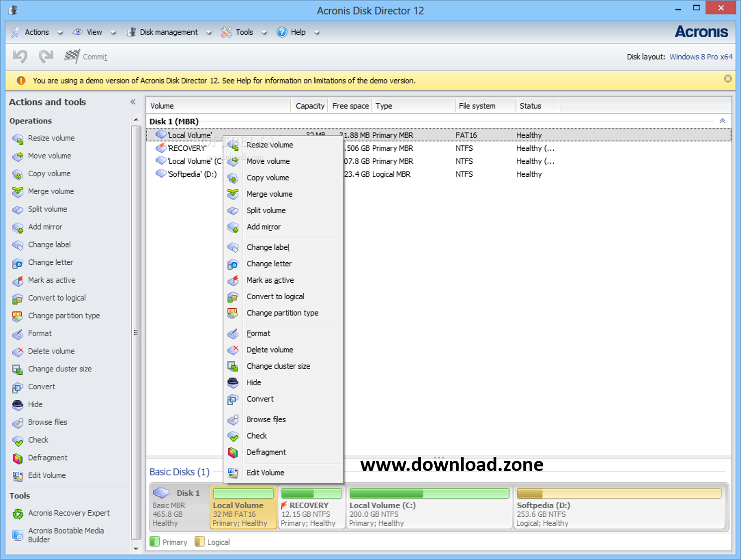The image size is (741, 560).
Task: Open Acronis Recovery Expert tool icon
Action: 18,514
